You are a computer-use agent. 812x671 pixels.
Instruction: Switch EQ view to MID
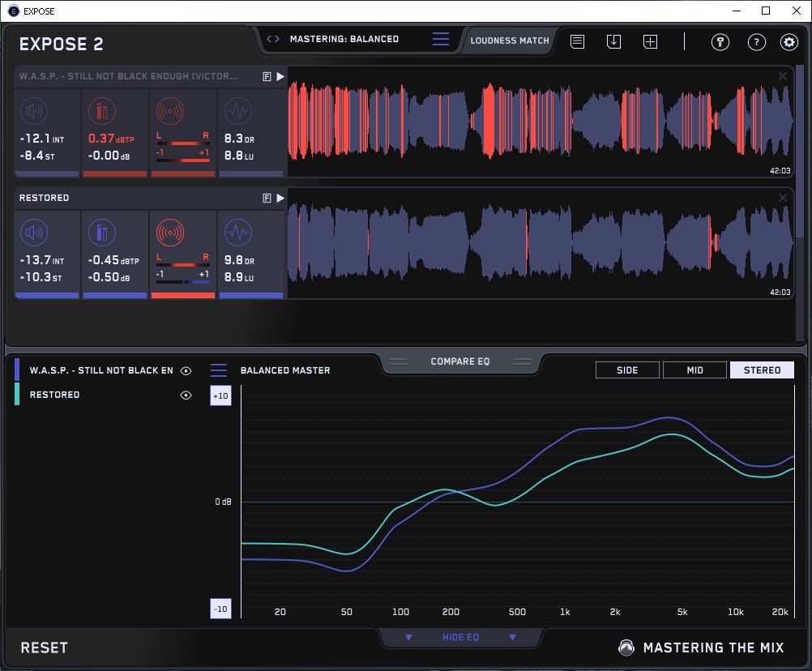(x=694, y=370)
